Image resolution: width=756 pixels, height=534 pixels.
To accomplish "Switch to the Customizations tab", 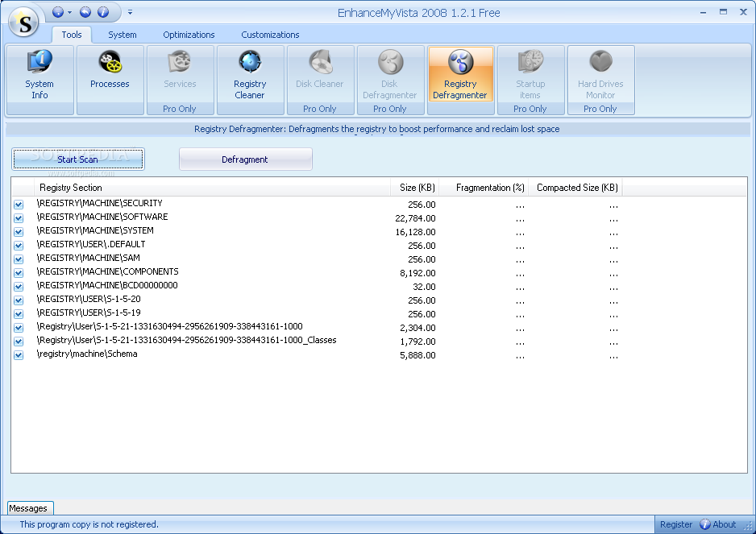I will tap(270, 35).
